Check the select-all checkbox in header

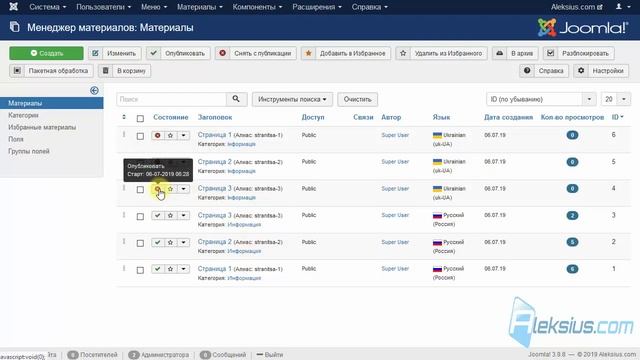[x=140, y=118]
